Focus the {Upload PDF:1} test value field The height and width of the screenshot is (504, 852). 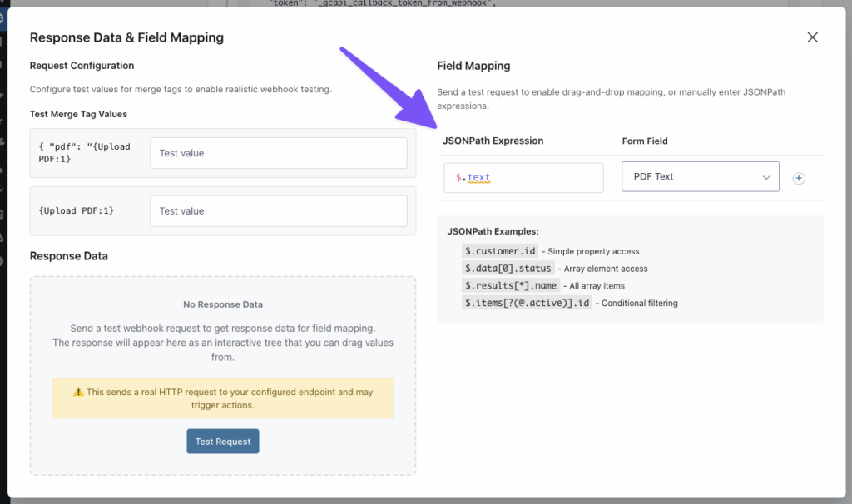point(279,210)
